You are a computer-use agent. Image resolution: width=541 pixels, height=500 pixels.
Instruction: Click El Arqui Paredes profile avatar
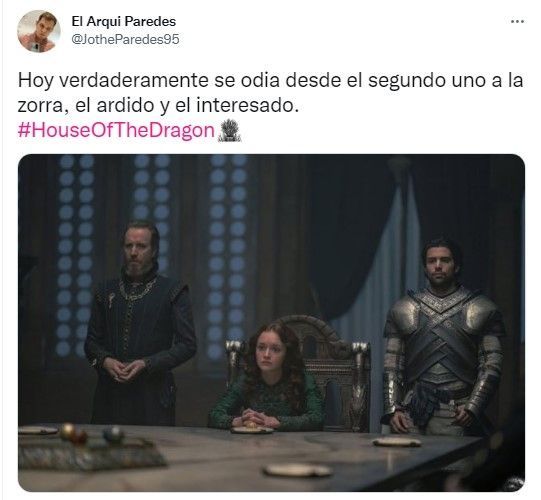[x=39, y=31]
